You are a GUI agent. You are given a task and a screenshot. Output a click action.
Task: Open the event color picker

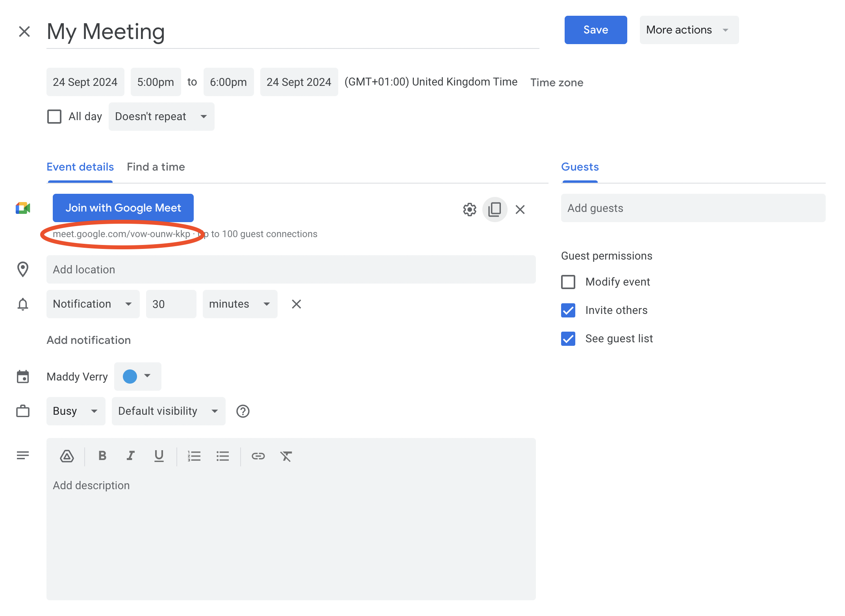[x=138, y=377]
